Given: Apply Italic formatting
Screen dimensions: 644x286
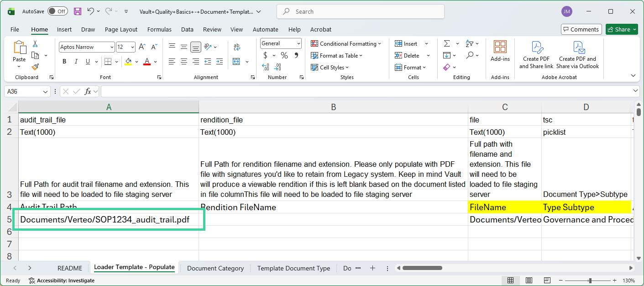Looking at the screenshot, I should [x=76, y=61].
